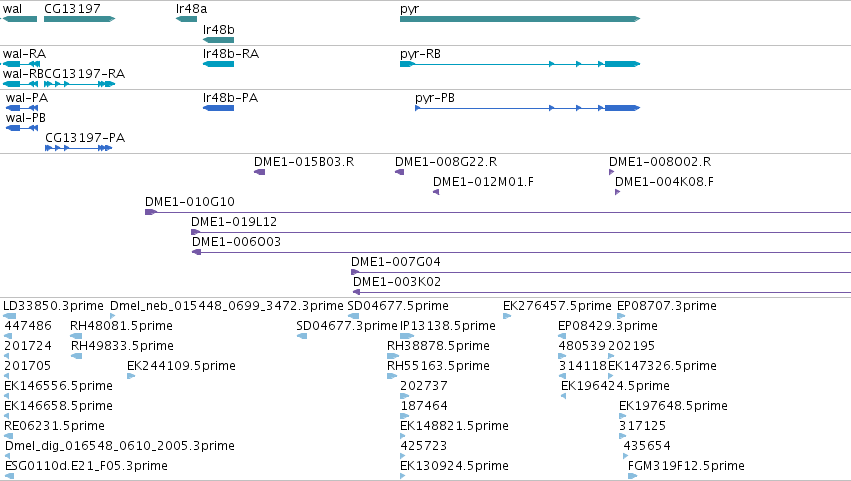
Task: Select the DME1-003K02 clone
Action: point(602,293)
